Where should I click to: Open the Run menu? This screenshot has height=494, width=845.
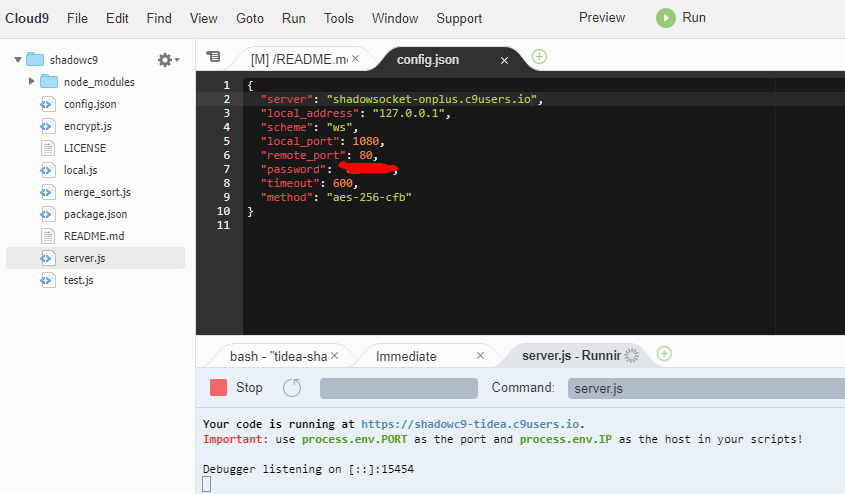[293, 18]
